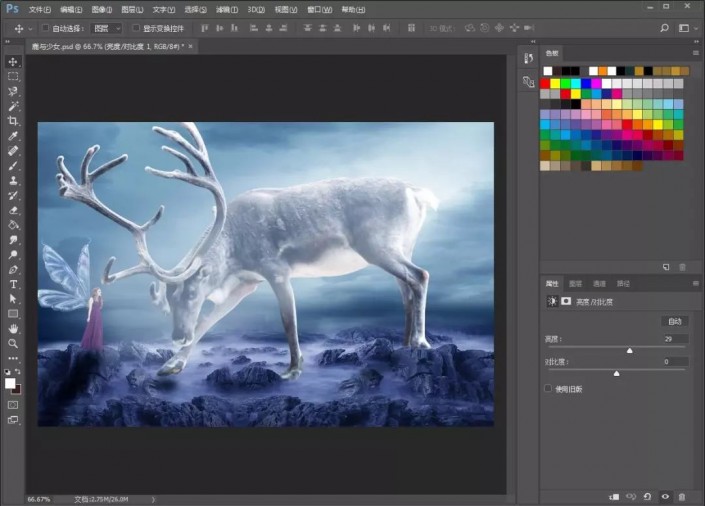Change the screen mode from the toolbox

13,420
